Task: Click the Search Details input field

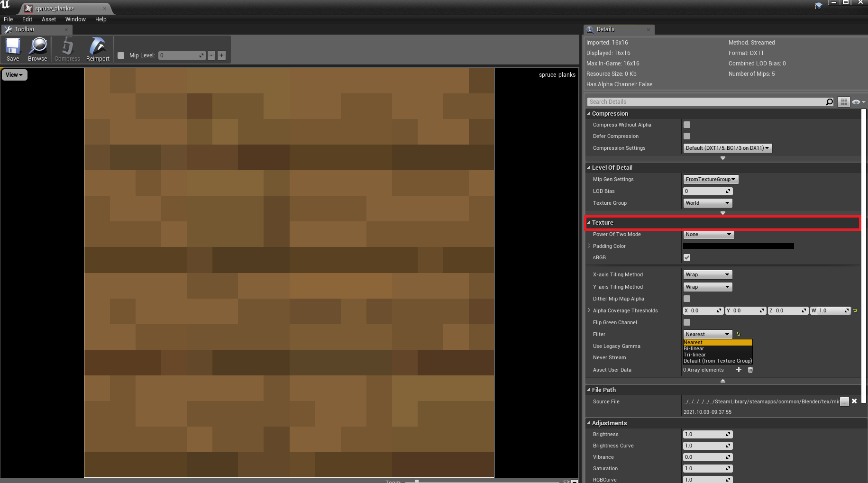Action: pyautogui.click(x=706, y=102)
